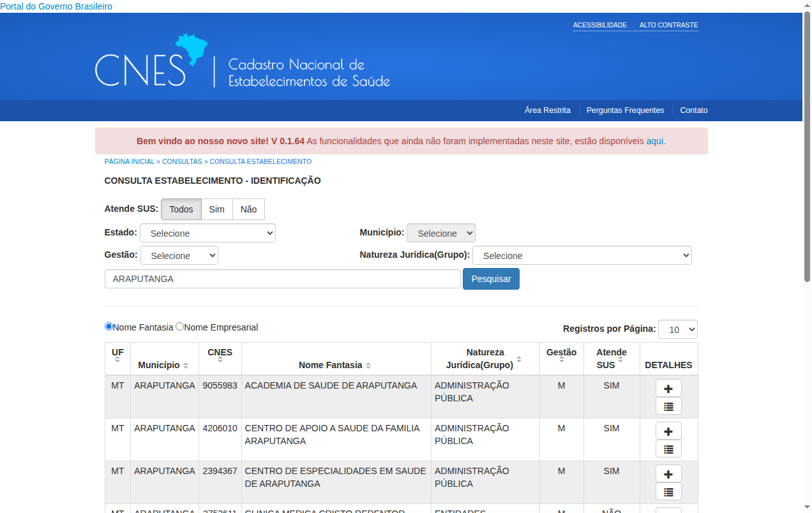Click CENTRO DE ESPECIALIDADES EM SAUDE name

335,477
